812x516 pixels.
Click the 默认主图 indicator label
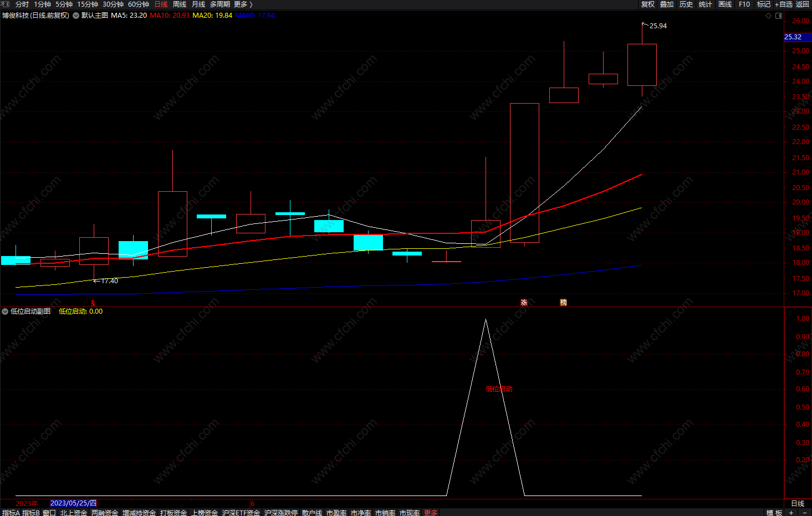point(95,16)
